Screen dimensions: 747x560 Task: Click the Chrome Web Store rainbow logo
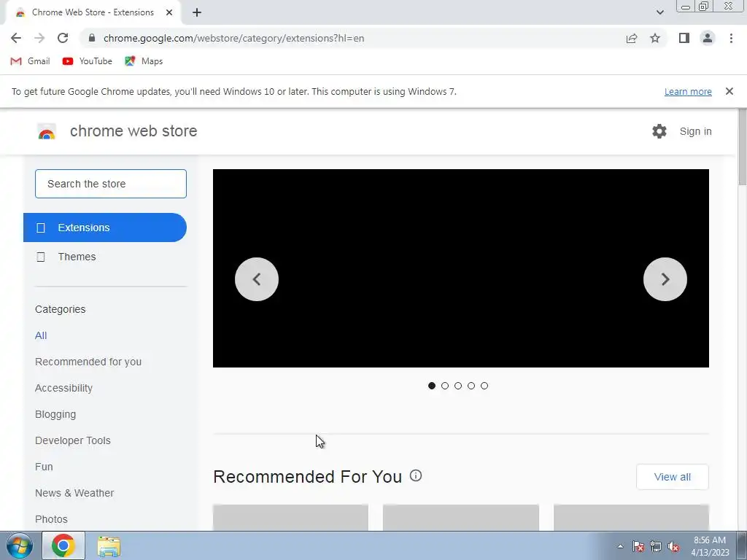click(x=47, y=131)
